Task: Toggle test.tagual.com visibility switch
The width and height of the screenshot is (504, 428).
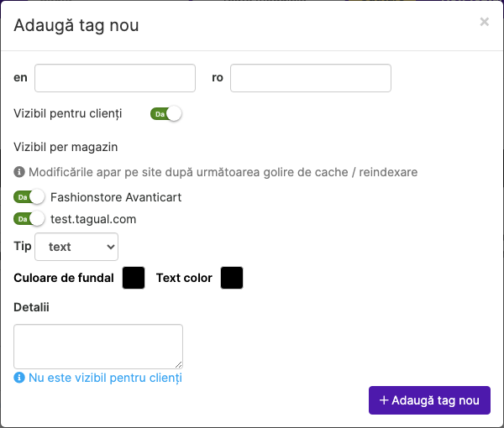Action: (29, 219)
